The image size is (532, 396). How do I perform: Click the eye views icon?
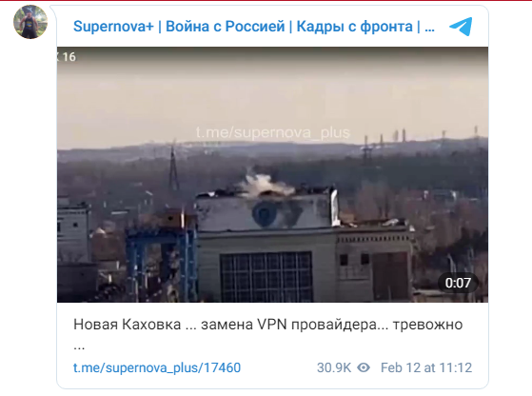[x=364, y=367]
